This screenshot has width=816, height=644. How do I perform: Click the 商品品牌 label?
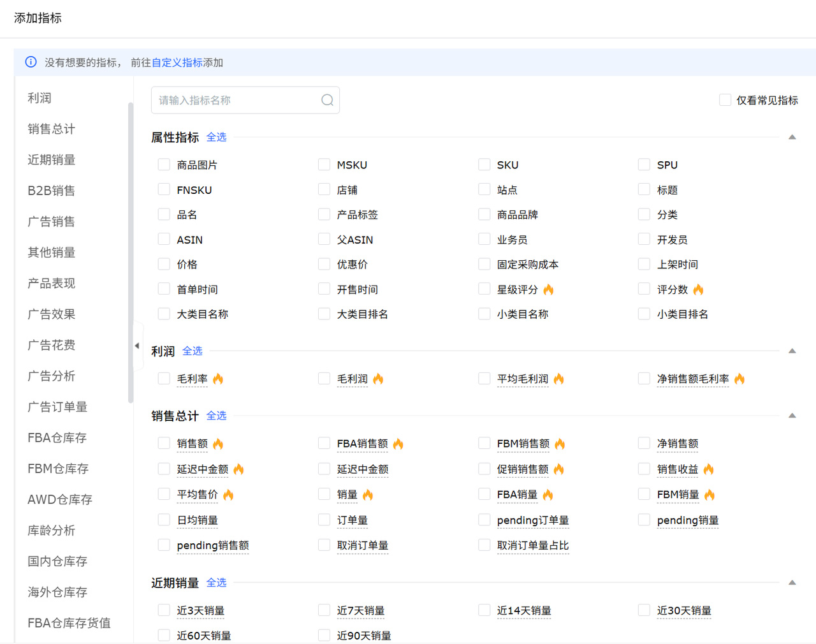tap(518, 215)
